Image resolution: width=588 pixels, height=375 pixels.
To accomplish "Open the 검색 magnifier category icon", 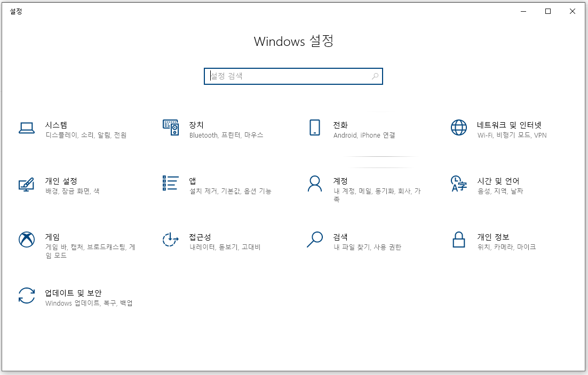I will (x=315, y=240).
